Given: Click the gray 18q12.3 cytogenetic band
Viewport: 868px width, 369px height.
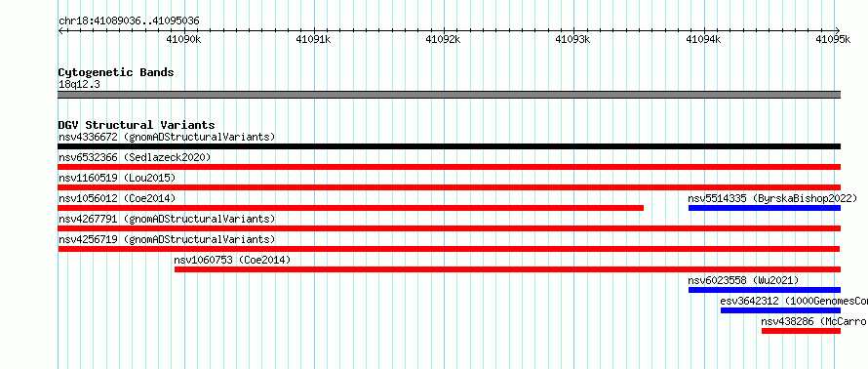Looking at the screenshot, I should click(x=449, y=95).
